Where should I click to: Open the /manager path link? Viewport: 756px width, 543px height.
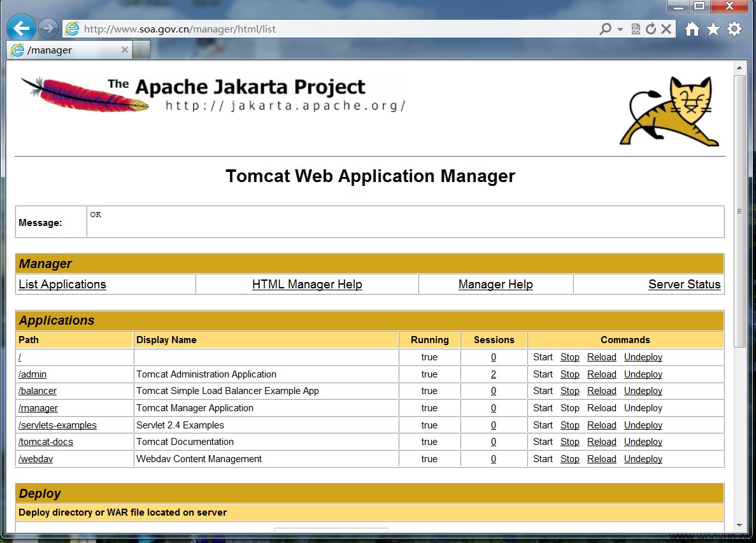tap(38, 408)
